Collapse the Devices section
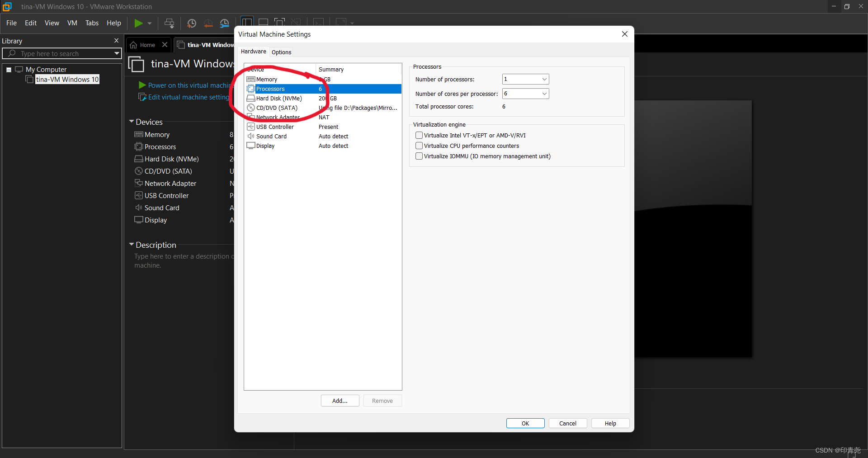Viewport: 868px width, 458px height. coord(132,122)
